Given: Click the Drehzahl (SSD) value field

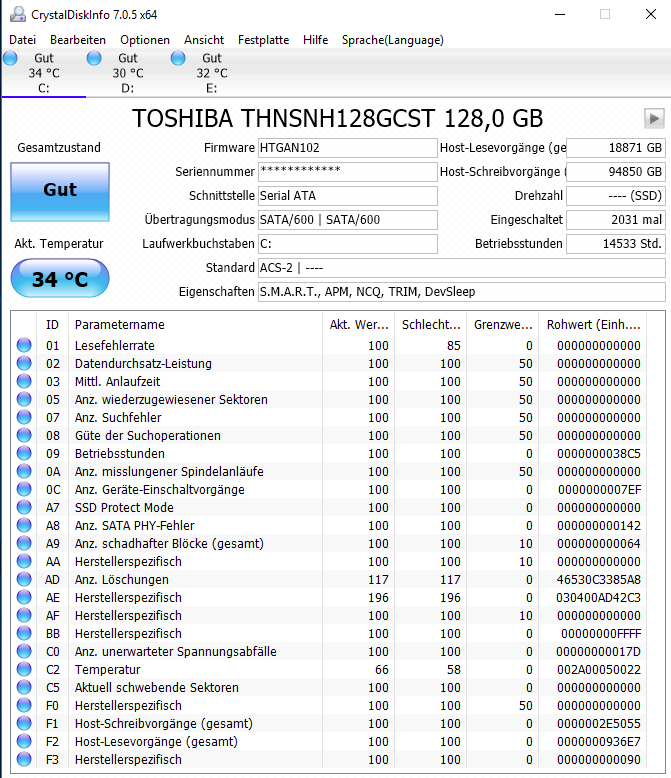Looking at the screenshot, I should (615, 196).
